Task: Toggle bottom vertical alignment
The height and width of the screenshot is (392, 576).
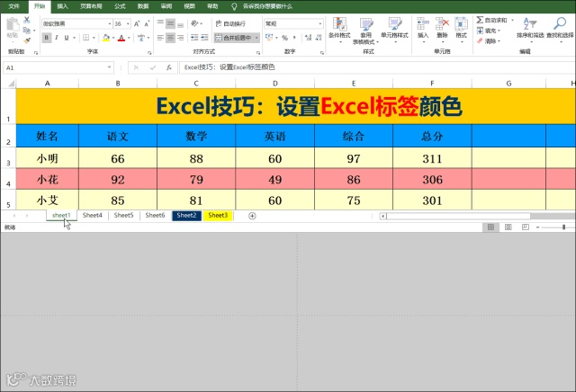Action: 180,23
